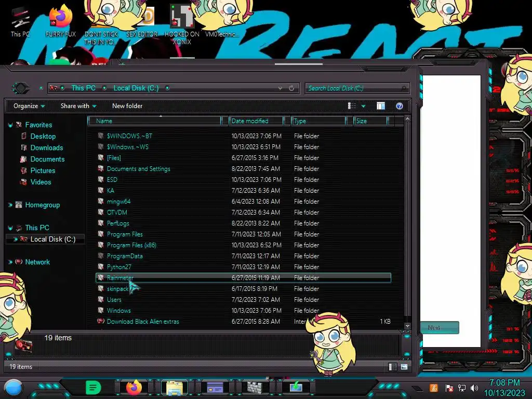Open view options dropdown arrow
Image resolution: width=532 pixels, height=399 pixels.
(x=363, y=106)
